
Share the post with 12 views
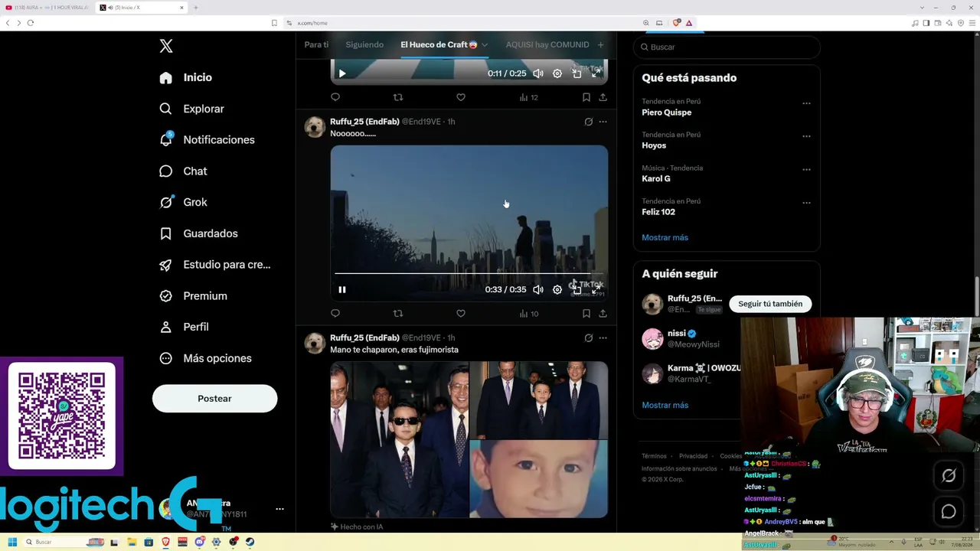603,97
